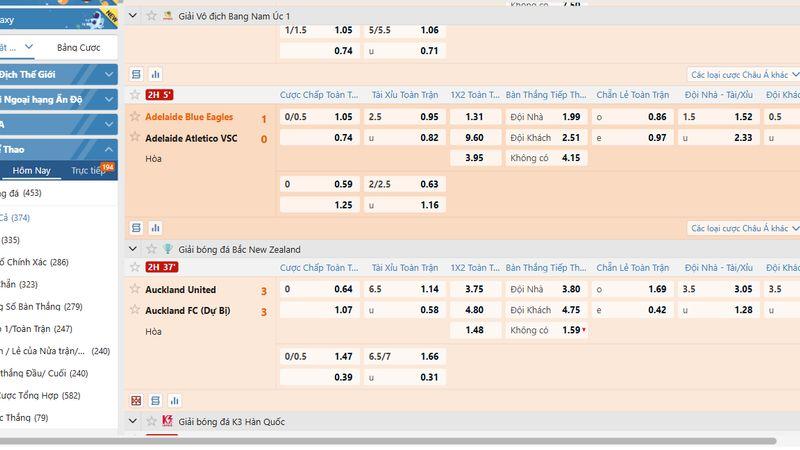The width and height of the screenshot is (800, 450).
Task: Favorite the Adelaide Atletico VSC team
Action: (x=135, y=137)
